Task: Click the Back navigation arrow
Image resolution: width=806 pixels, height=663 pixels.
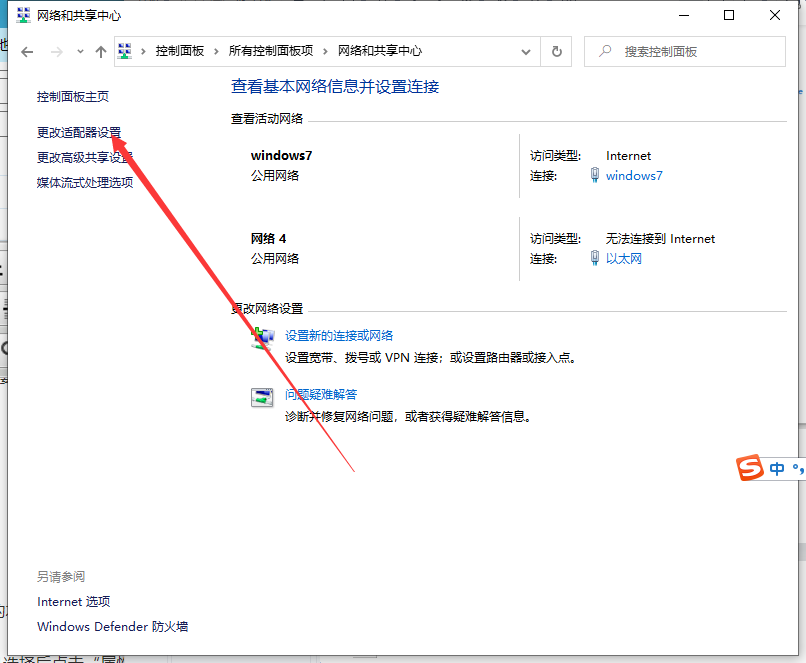Action: (28, 51)
